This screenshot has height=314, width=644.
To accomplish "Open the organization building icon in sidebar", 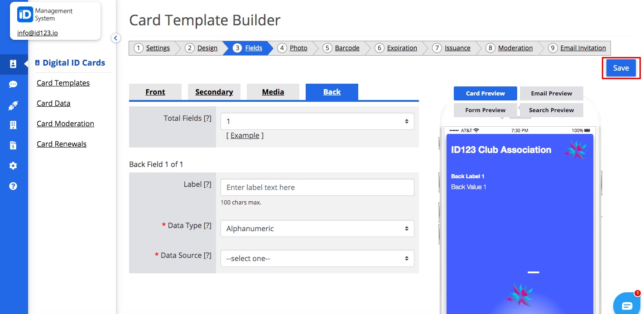I will click(14, 124).
